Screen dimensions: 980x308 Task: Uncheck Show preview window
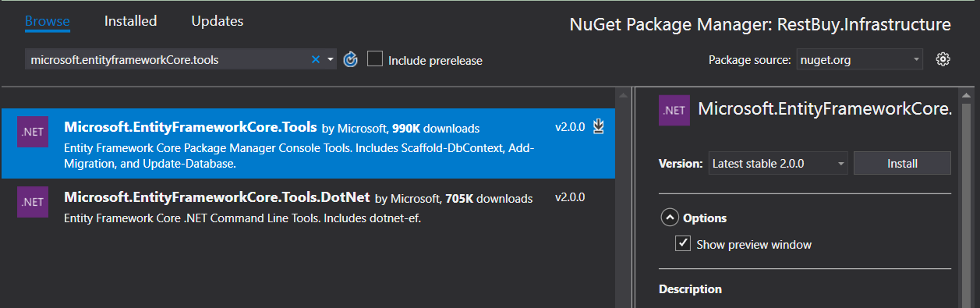(x=683, y=244)
